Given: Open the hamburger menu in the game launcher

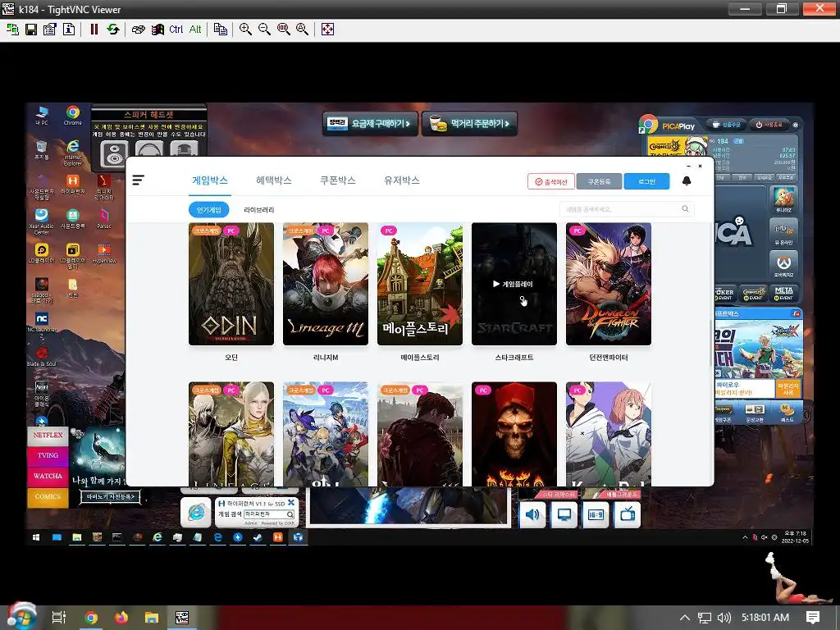Looking at the screenshot, I should (138, 180).
